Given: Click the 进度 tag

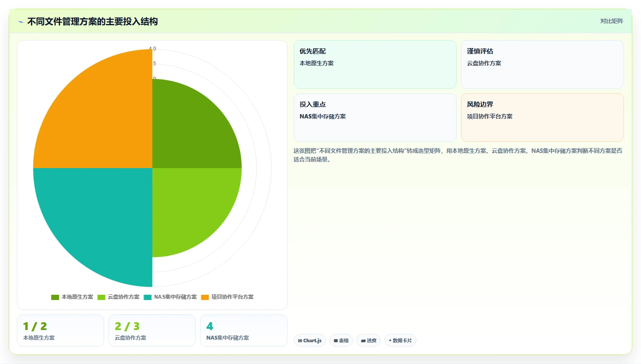Looking at the screenshot, I should (x=369, y=340).
